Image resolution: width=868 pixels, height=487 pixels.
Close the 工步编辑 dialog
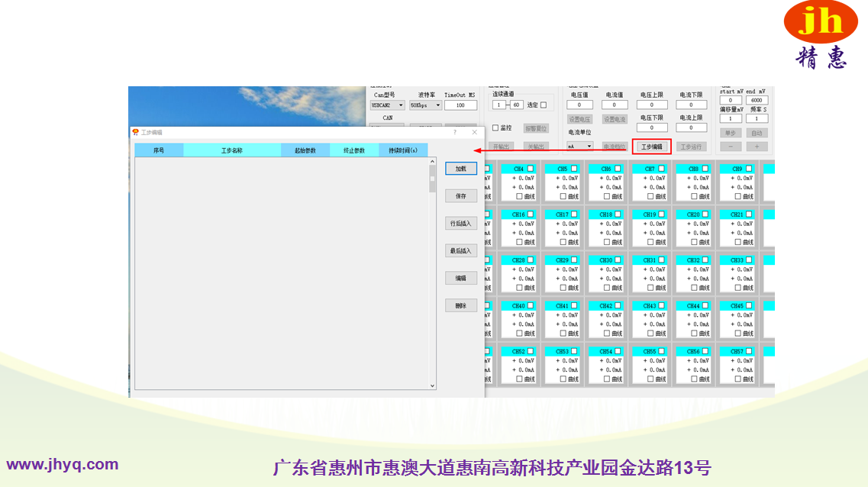coord(474,132)
